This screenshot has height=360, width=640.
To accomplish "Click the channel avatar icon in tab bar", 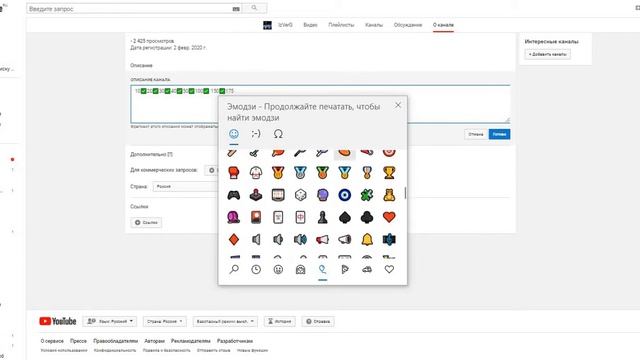I will coord(267,25).
